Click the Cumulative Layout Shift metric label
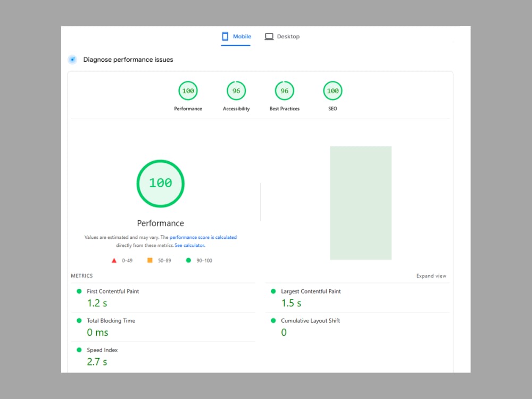 pos(311,321)
